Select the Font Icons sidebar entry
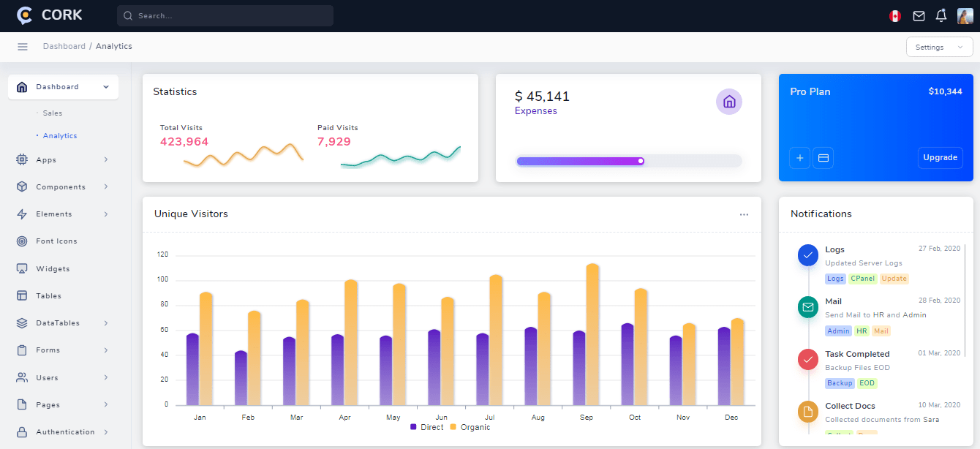Screen dimensions: 980x449 [x=55, y=241]
